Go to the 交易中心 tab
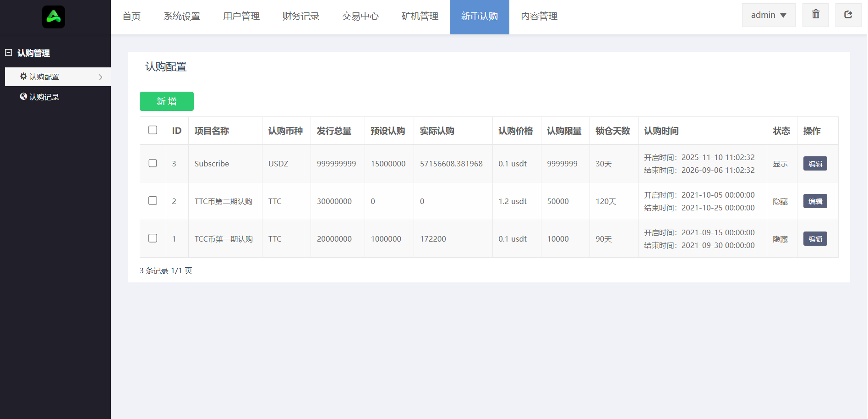 (360, 17)
